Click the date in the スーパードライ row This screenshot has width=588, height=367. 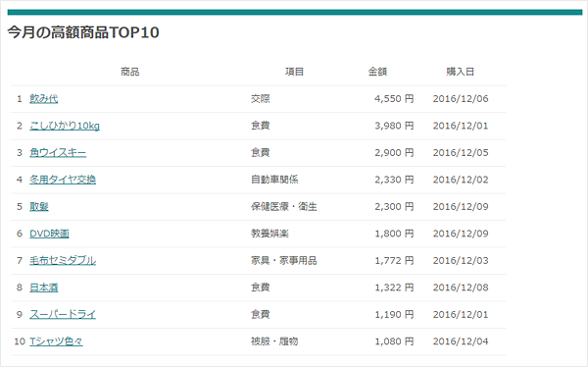click(461, 314)
